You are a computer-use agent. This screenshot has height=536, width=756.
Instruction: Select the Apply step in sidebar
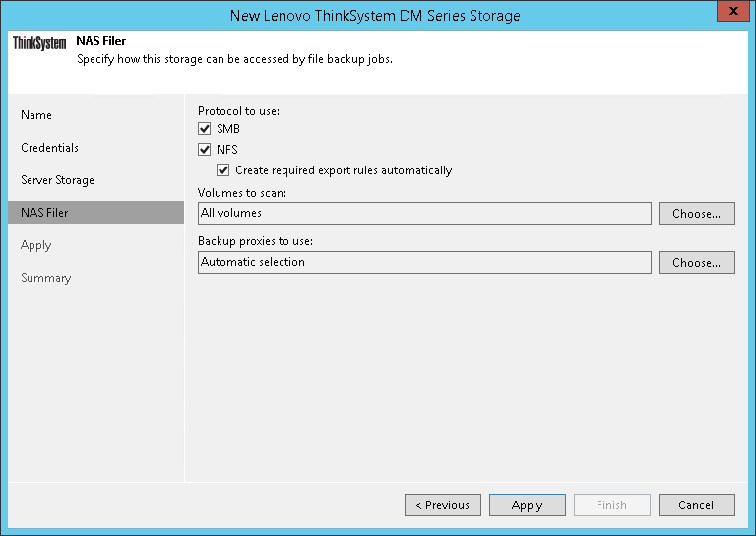(36, 245)
